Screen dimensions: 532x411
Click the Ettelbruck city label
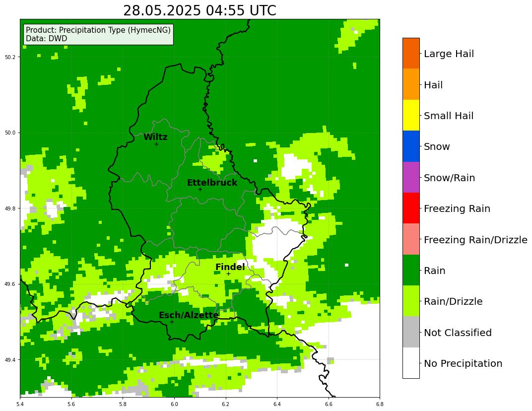pos(212,183)
